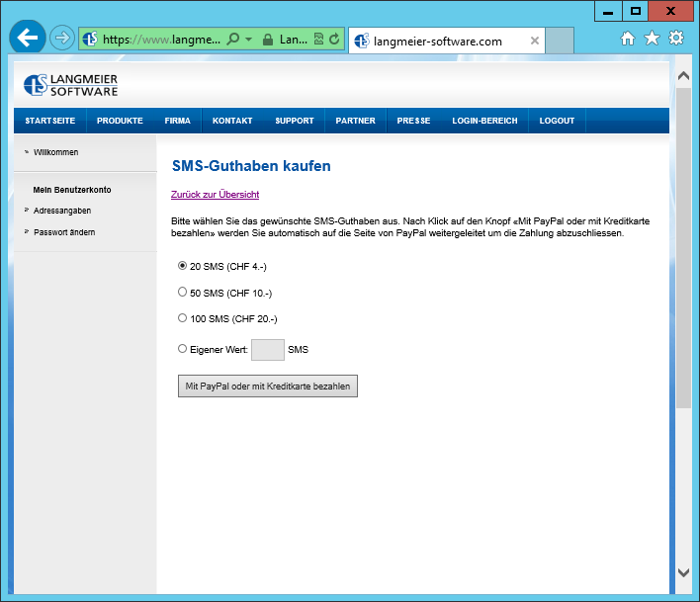Open Willkommen sidebar link
Viewport: 700px width, 602px height.
click(x=55, y=152)
